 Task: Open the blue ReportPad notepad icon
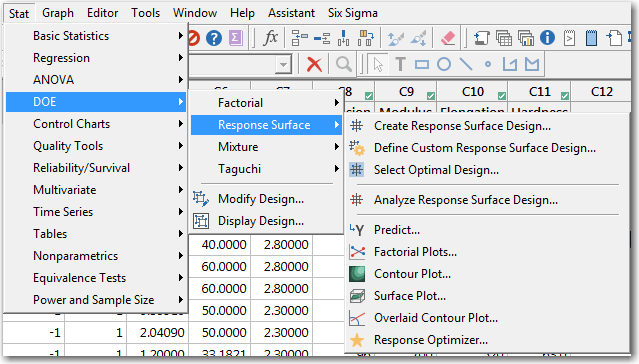[x=591, y=38]
